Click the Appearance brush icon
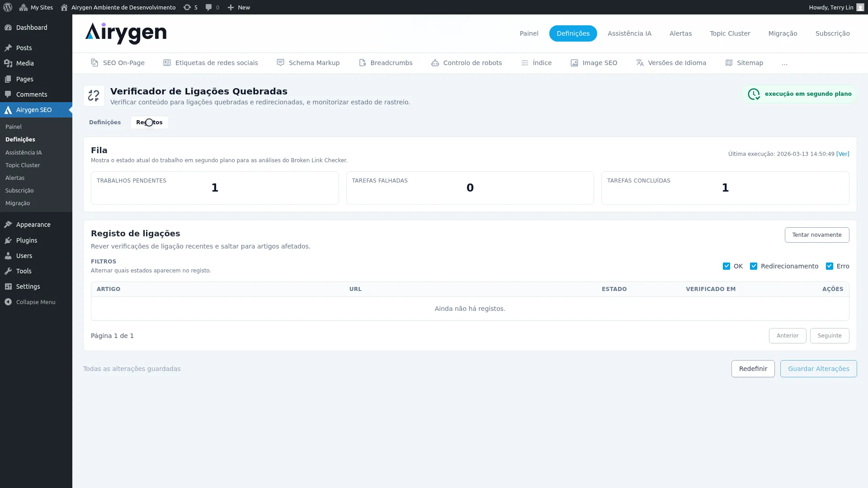This screenshot has height=488, width=868. tap(8, 225)
